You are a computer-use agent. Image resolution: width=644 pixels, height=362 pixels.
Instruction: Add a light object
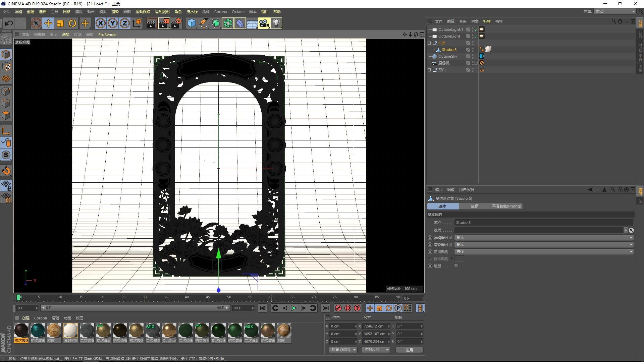276,23
